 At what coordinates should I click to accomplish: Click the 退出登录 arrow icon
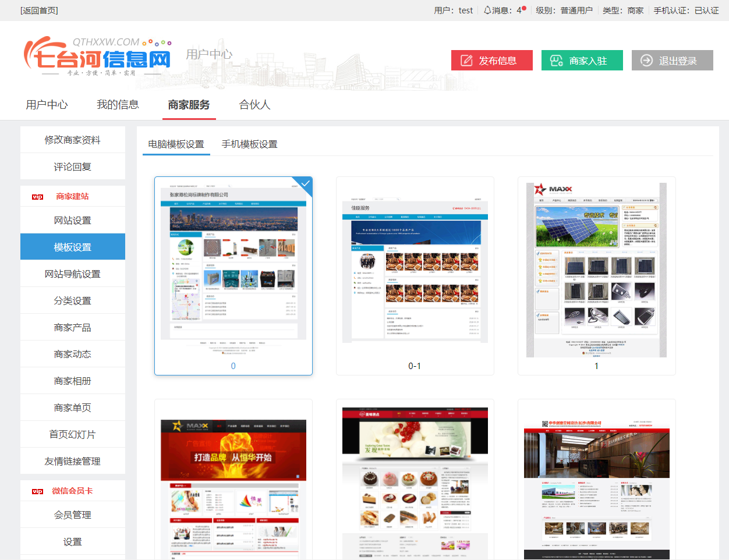pos(646,61)
